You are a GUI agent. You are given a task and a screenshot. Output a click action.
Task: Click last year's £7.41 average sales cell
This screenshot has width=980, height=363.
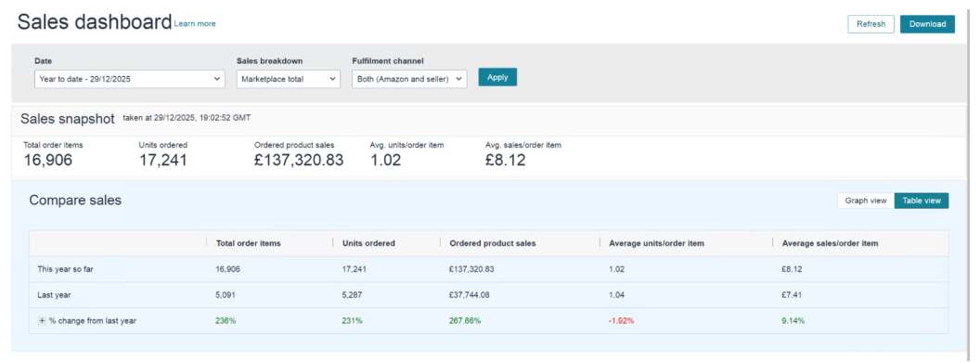coord(792,295)
